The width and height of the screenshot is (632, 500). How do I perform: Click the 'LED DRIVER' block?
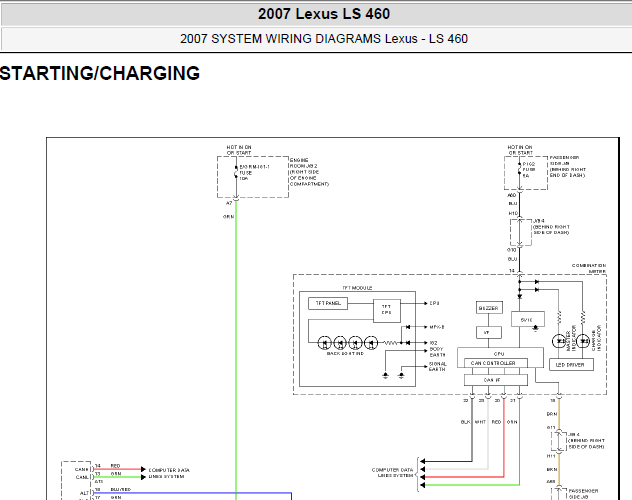click(x=571, y=365)
